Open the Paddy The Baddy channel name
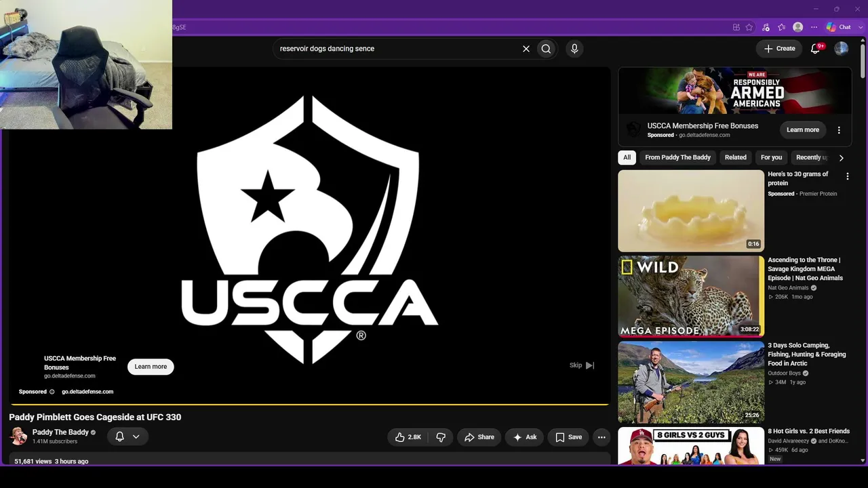This screenshot has width=868, height=488. point(60,432)
